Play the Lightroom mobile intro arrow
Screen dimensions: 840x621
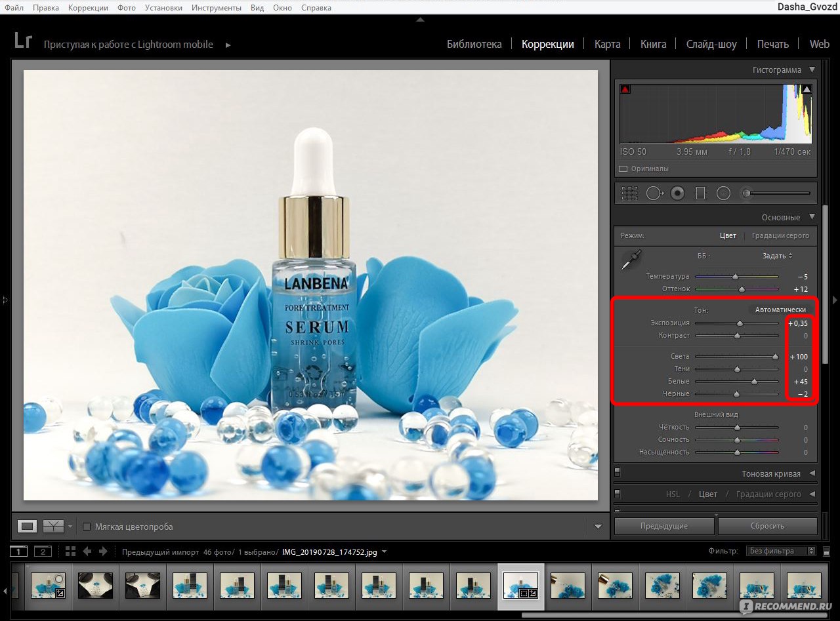(x=228, y=45)
